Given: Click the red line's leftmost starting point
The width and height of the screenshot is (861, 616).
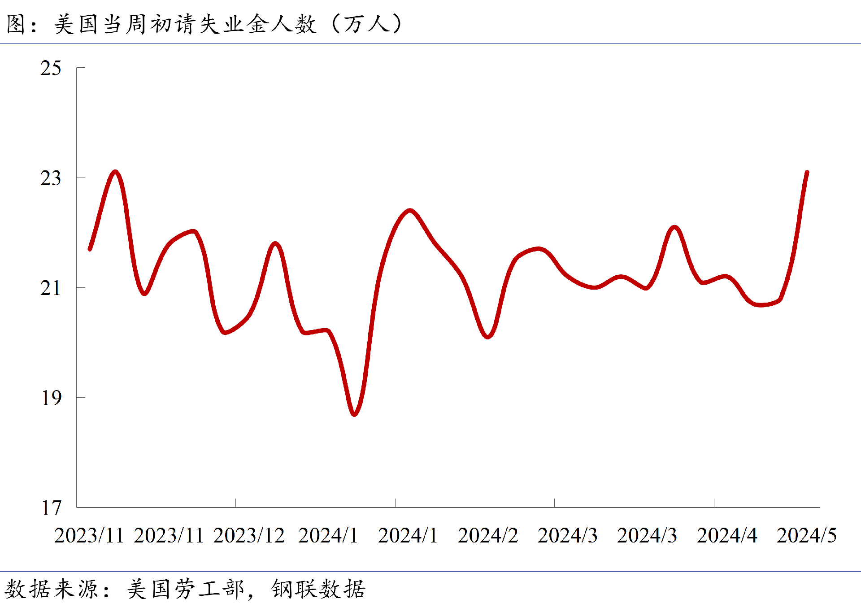Looking at the screenshot, I should pos(90,249).
